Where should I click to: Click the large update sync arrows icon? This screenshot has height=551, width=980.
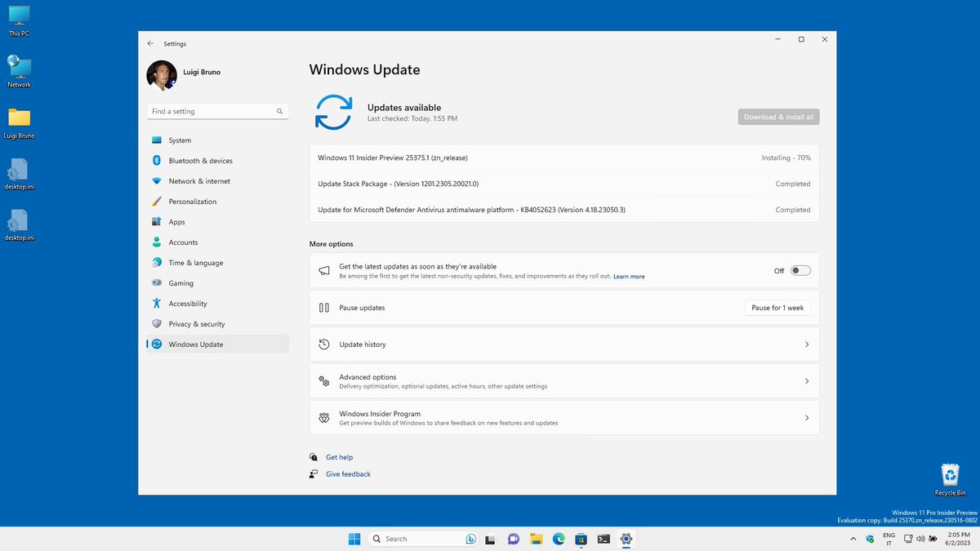333,113
